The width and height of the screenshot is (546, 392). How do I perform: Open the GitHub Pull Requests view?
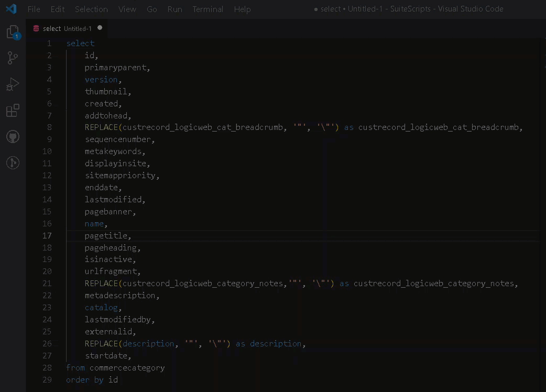(13, 136)
